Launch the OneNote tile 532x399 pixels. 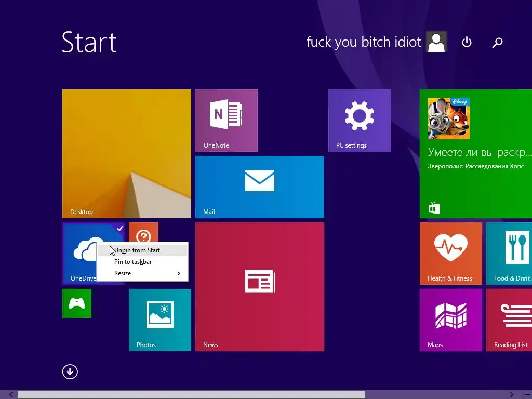[x=227, y=121]
